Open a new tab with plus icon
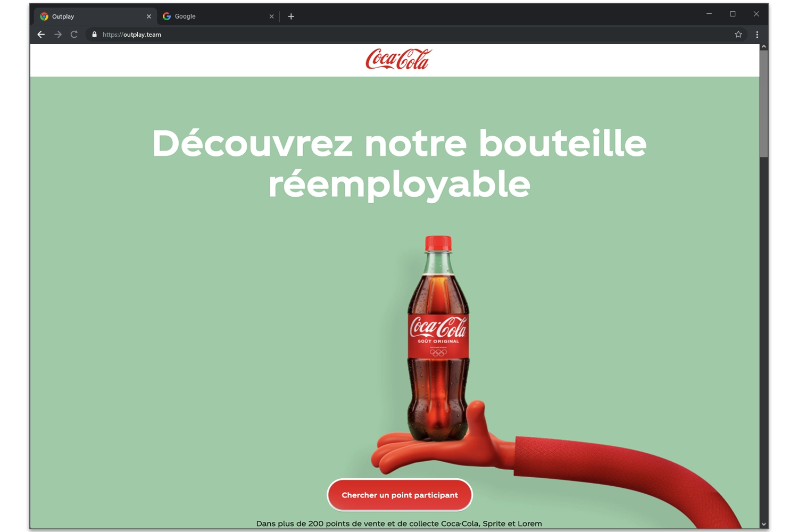This screenshot has width=798, height=532. [x=291, y=16]
